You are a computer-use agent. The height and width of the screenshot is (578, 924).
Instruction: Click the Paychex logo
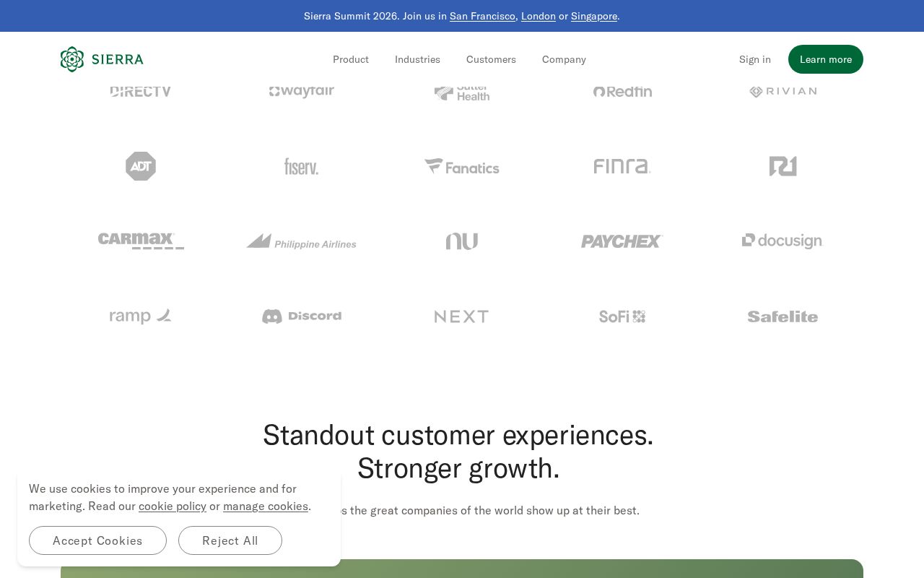[622, 241]
